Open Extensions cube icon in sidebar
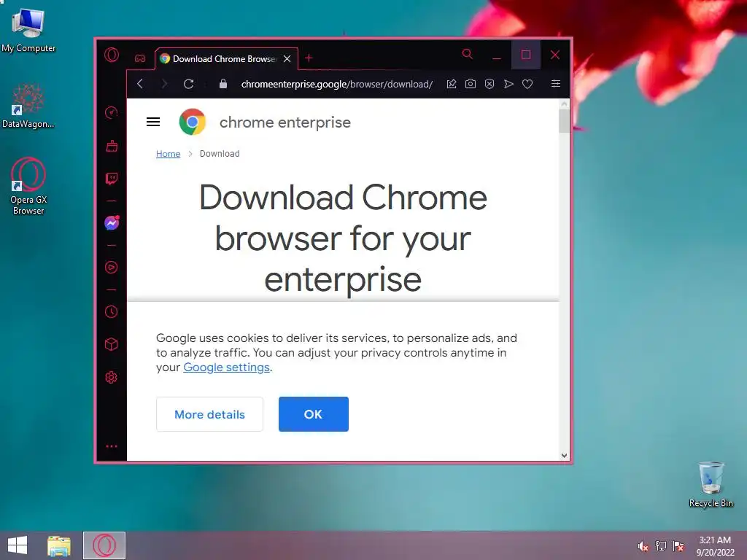The height and width of the screenshot is (560, 747). coord(111,344)
